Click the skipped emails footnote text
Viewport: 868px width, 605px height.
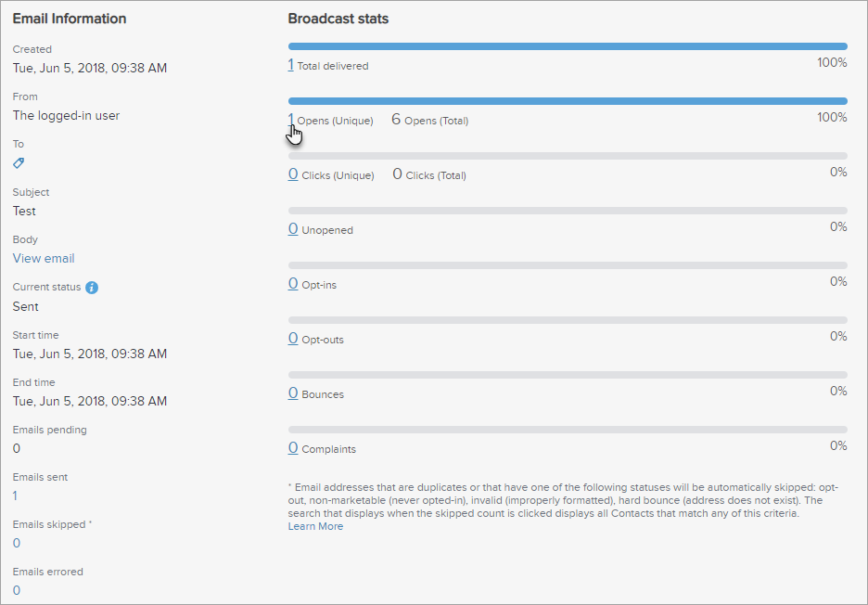point(564,500)
